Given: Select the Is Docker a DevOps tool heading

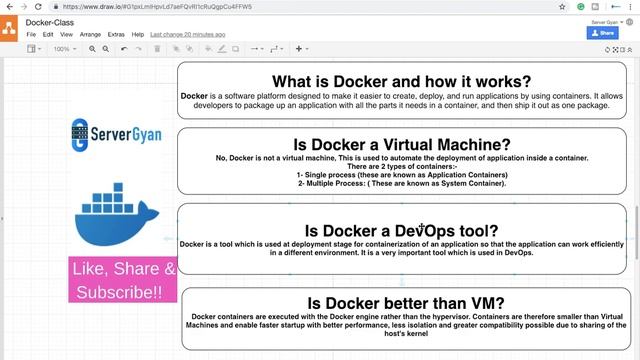Looking at the screenshot, I should (x=402, y=231).
